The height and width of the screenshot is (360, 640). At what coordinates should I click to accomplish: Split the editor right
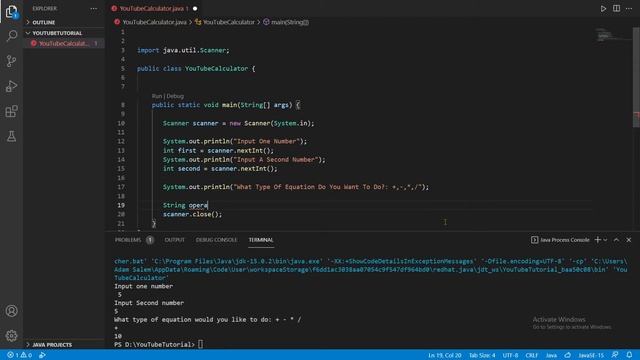[616, 9]
